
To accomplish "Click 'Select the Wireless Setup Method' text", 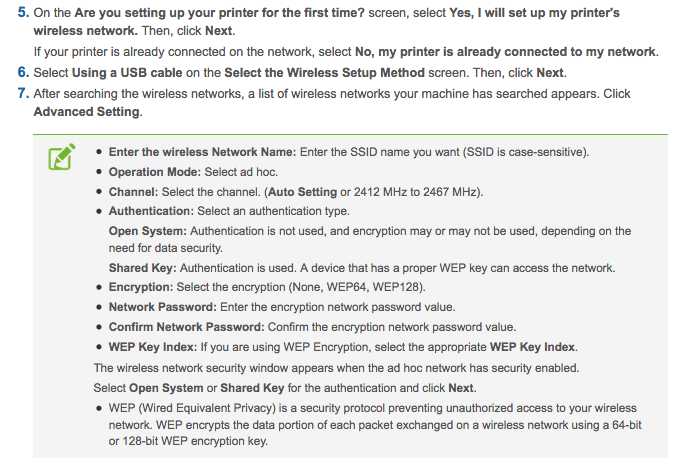I will 324,72.
